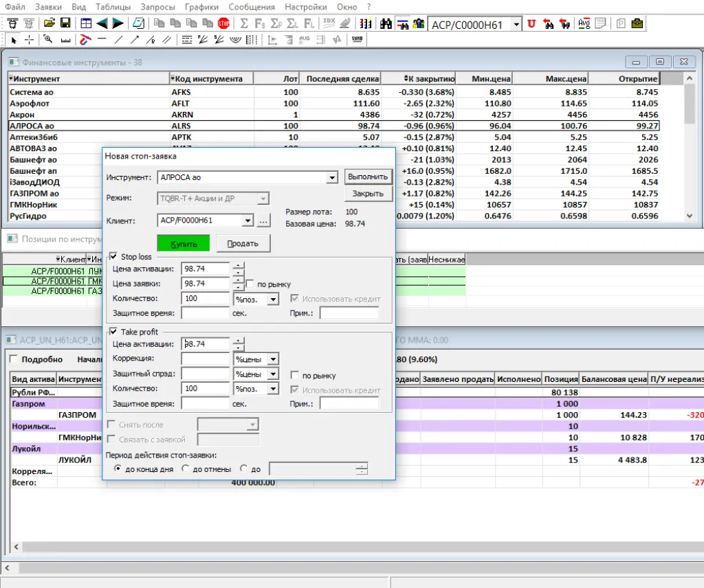Click the open folder toolbar icon
This screenshot has height=588, width=704.
coord(49,24)
